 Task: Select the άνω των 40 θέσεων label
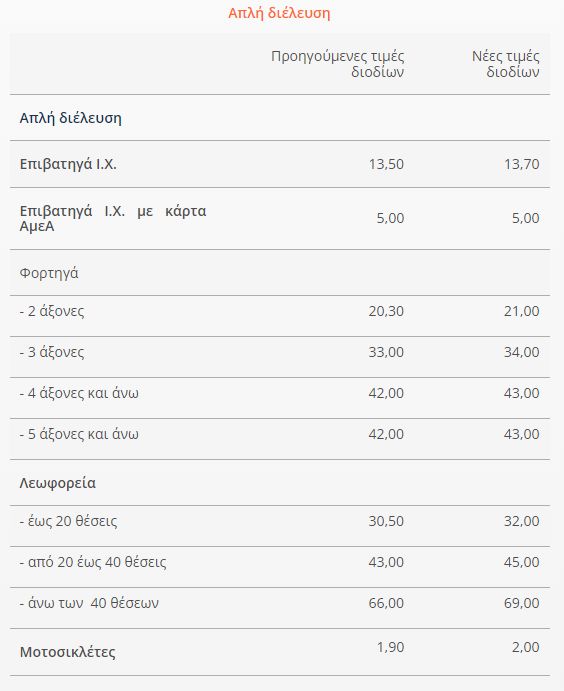pyautogui.click(x=89, y=603)
